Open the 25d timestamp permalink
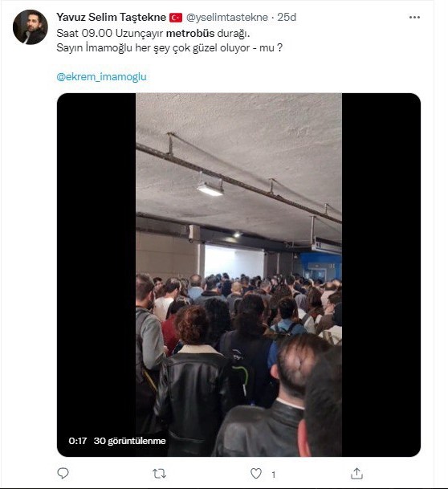This screenshot has width=448, height=489. (287, 17)
